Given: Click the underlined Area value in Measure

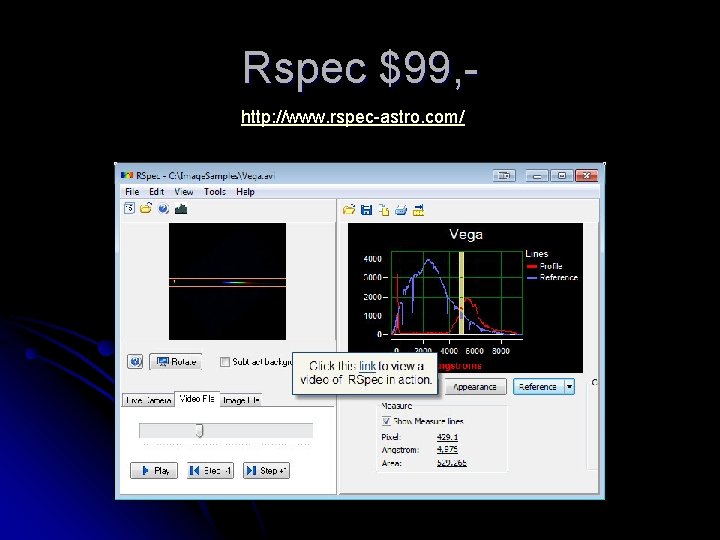Looking at the screenshot, I should coord(452,462).
